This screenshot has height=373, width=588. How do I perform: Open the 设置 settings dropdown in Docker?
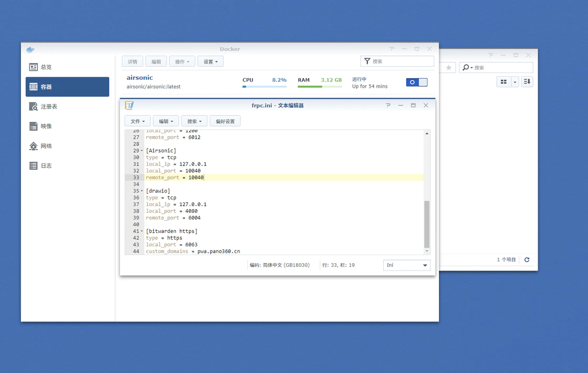[211, 61]
